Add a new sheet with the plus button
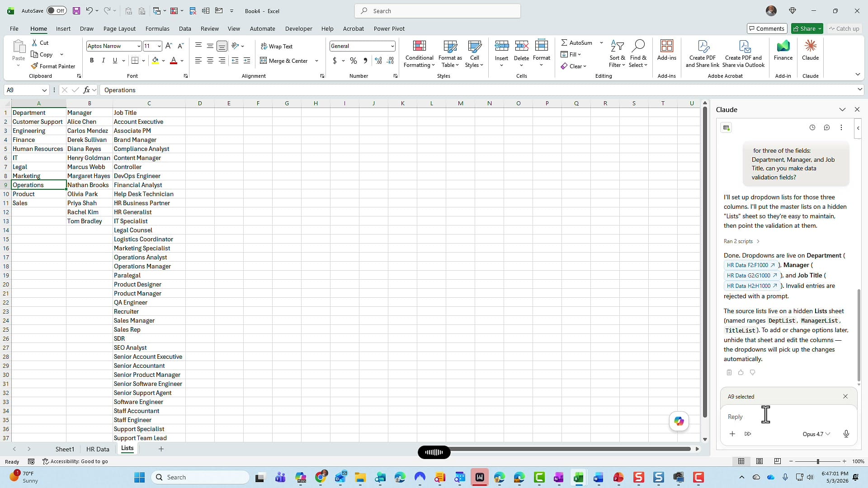This screenshot has height=488, width=868. tap(161, 449)
